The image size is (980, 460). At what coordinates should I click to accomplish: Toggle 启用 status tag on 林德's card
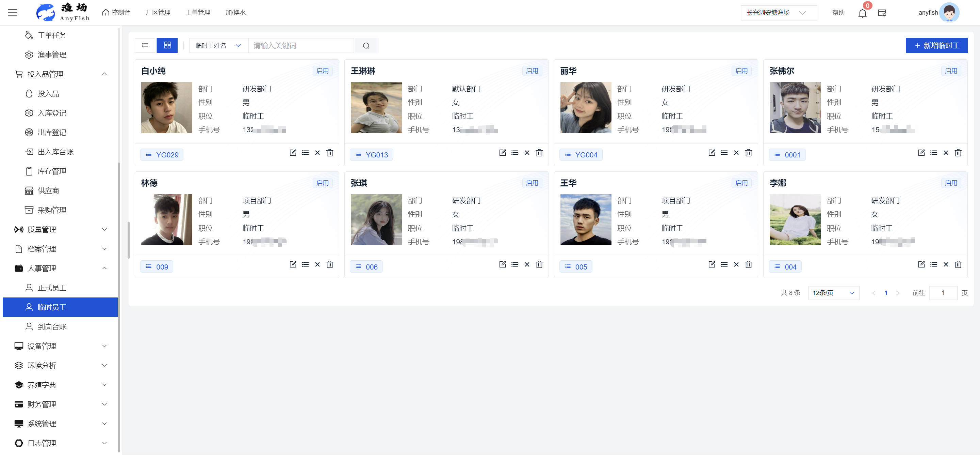[x=322, y=183]
